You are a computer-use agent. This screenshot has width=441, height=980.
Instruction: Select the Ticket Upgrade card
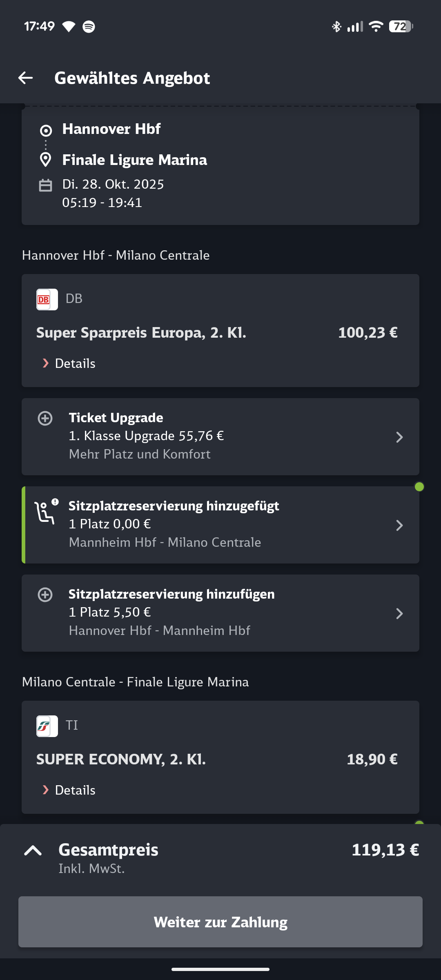[220, 437]
